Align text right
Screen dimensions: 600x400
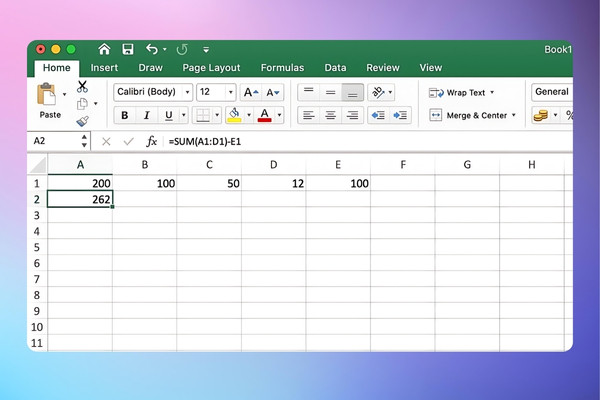[x=352, y=115]
